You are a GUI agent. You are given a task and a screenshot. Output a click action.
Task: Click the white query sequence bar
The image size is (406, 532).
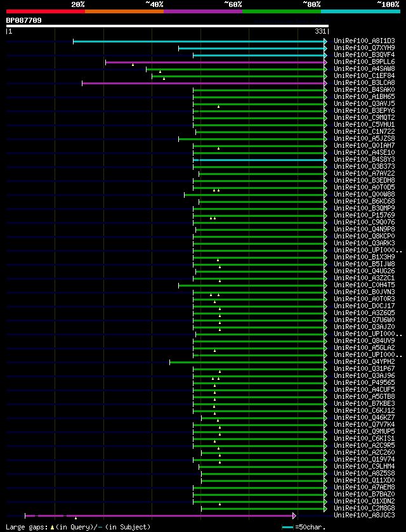point(167,26)
